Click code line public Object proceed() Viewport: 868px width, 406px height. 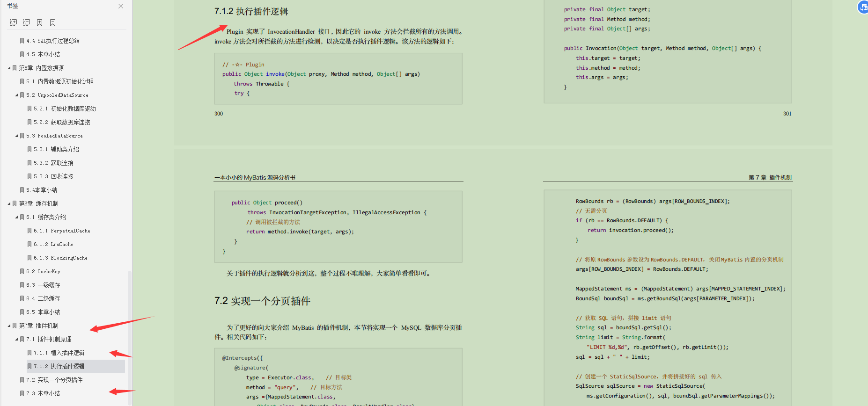tap(267, 203)
